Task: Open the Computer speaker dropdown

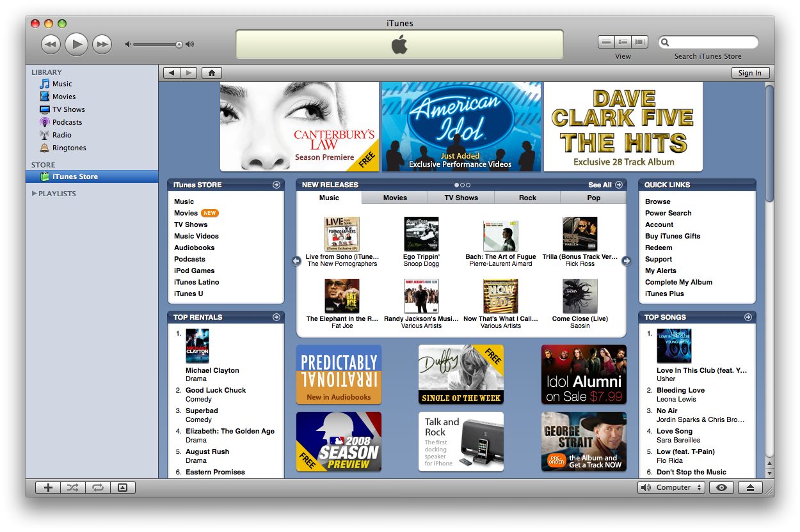Action: (x=671, y=487)
